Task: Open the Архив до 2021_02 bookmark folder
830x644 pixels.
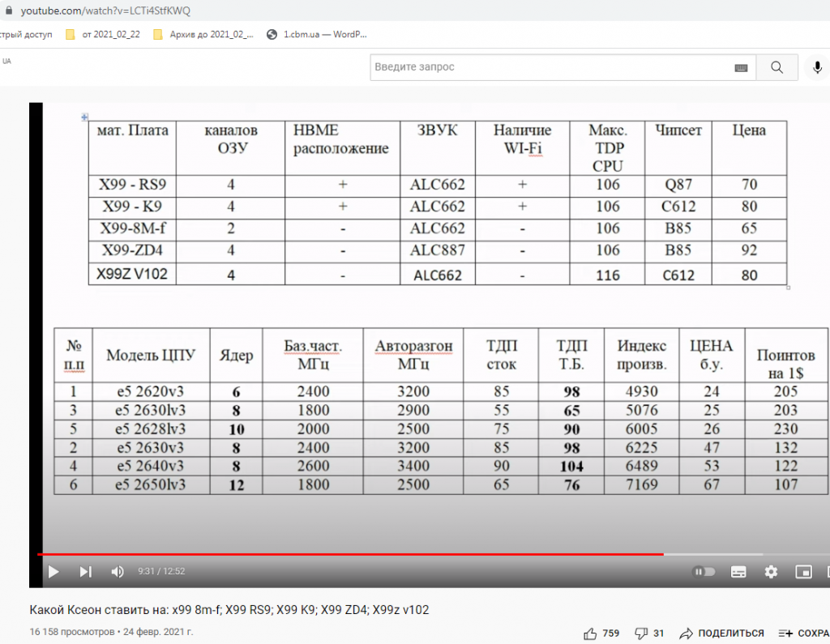Action: pyautogui.click(x=203, y=34)
